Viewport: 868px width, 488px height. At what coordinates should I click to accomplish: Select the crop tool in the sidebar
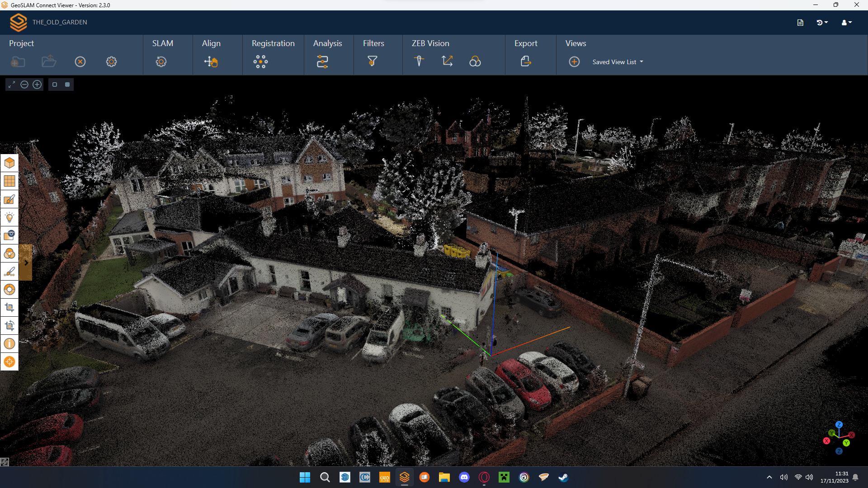pyautogui.click(x=9, y=308)
